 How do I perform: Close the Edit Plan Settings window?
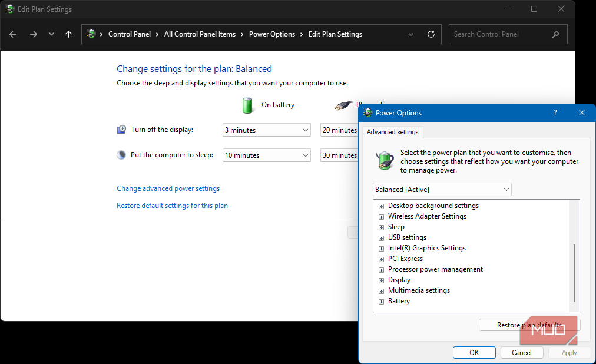(561, 9)
